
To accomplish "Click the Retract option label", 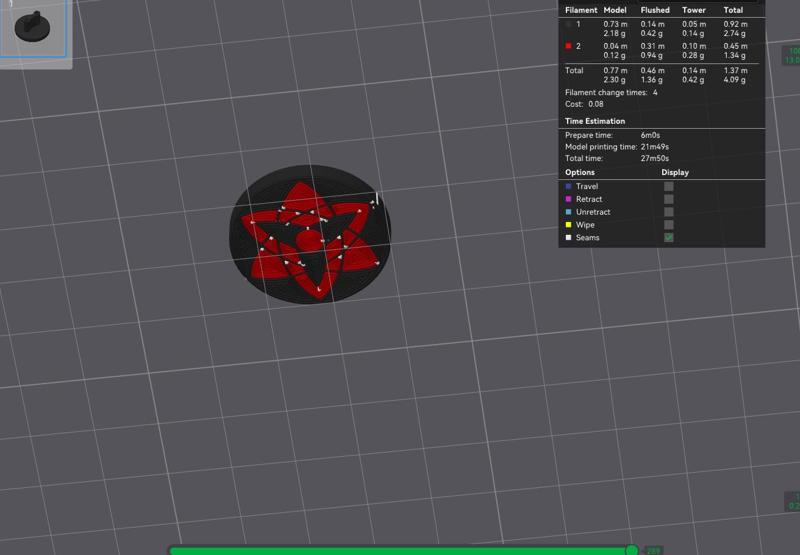I will (589, 199).
